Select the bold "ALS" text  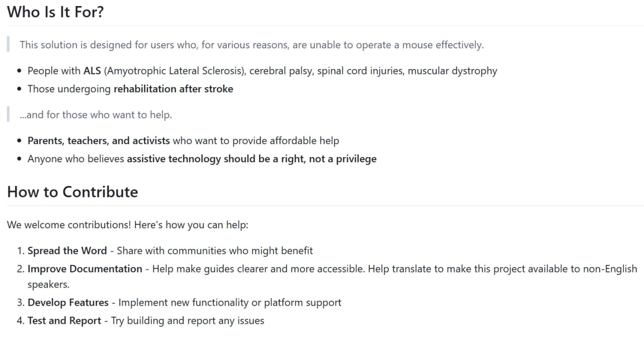pos(92,71)
